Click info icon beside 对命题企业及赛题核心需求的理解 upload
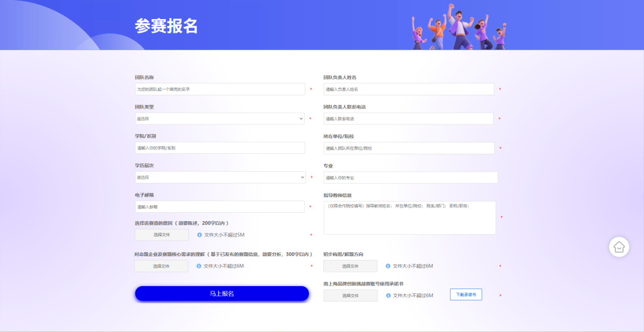Image resolution: width=644 pixels, height=332 pixels. point(199,266)
